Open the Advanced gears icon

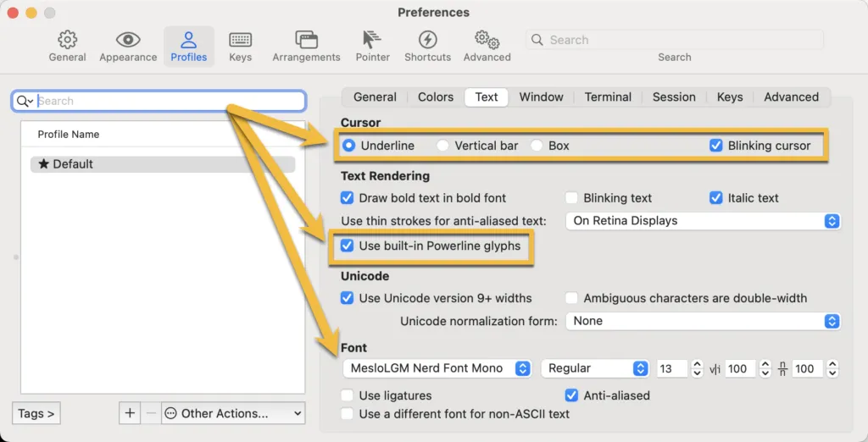click(x=487, y=40)
